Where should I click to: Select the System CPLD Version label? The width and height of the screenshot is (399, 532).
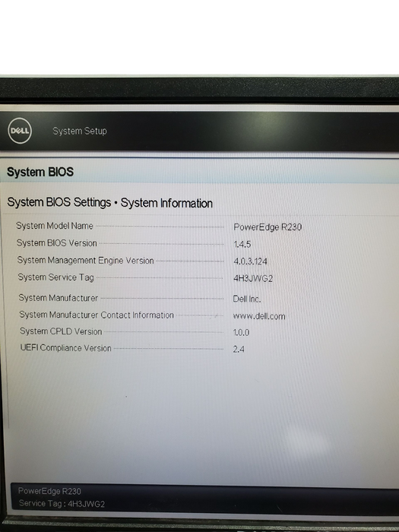[61, 331]
